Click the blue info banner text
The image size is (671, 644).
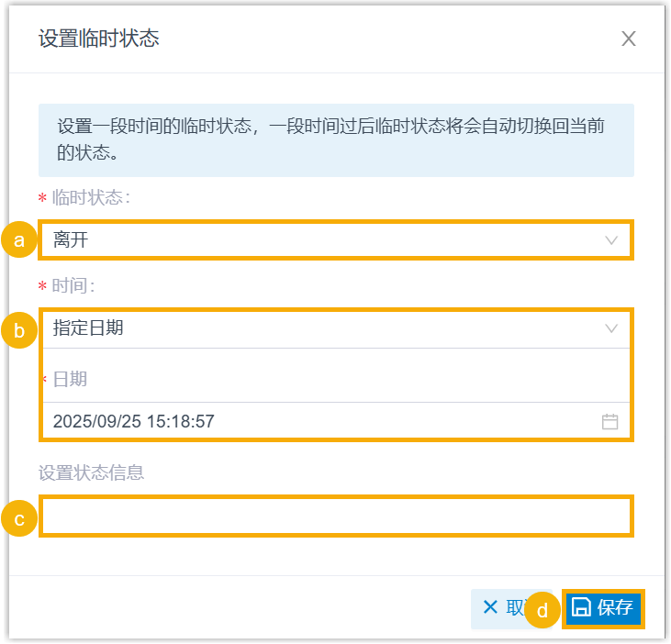click(330, 139)
